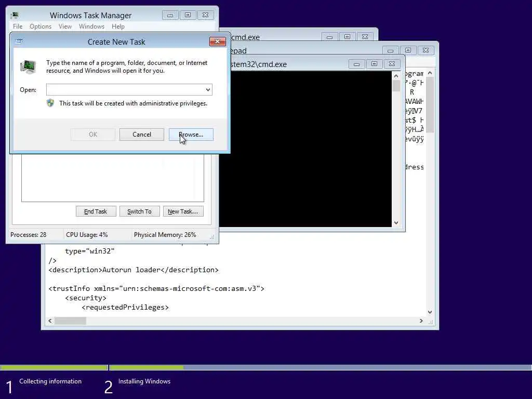The height and width of the screenshot is (399, 532).
Task: Maximize the Windows Task Manager window
Action: pos(188,15)
